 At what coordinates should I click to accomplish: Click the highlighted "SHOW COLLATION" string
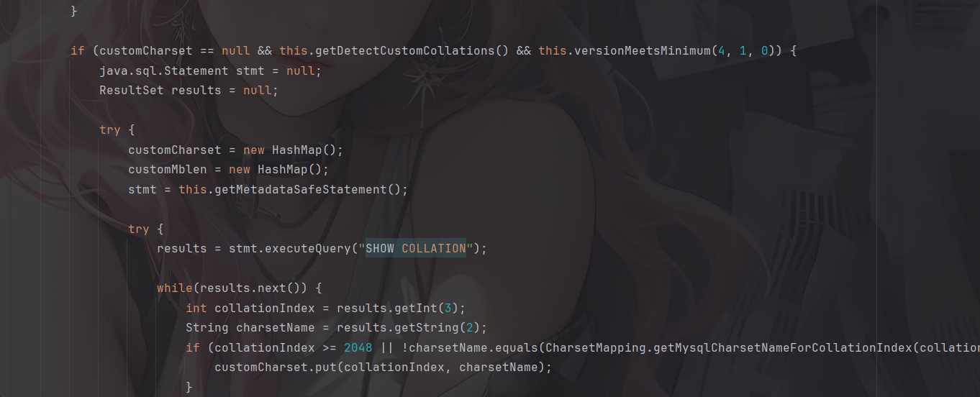pos(416,248)
